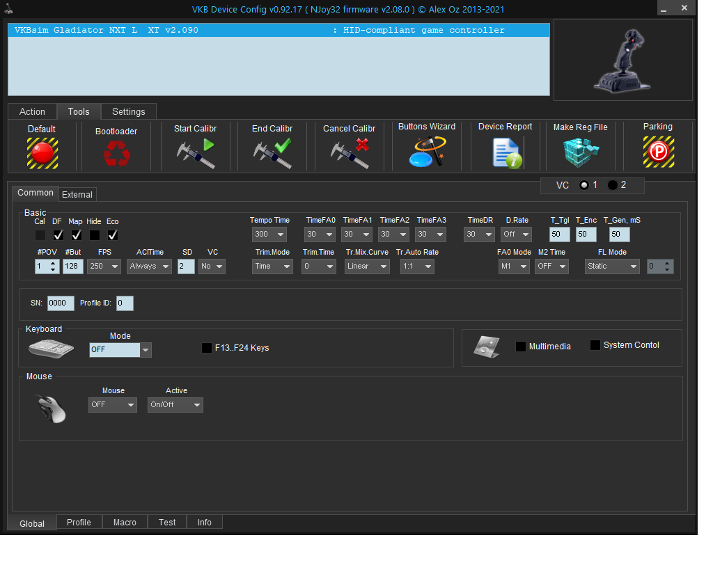The image size is (713, 588).
Task: Start calibration with Start Calibr icon
Action: click(195, 152)
